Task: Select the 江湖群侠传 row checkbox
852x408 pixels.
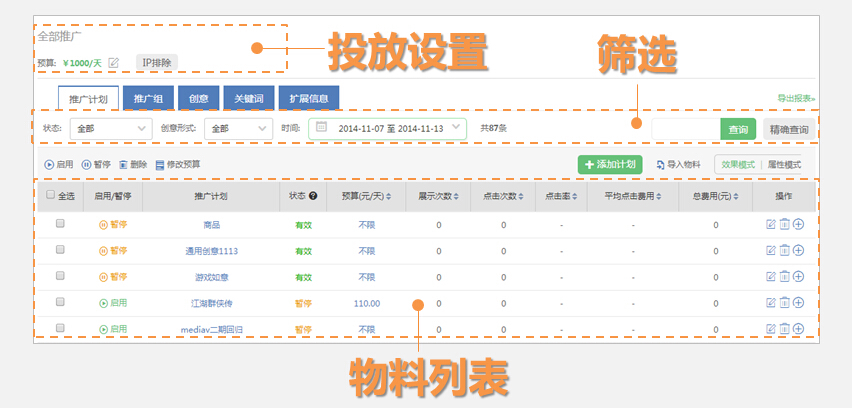Action: tap(60, 302)
